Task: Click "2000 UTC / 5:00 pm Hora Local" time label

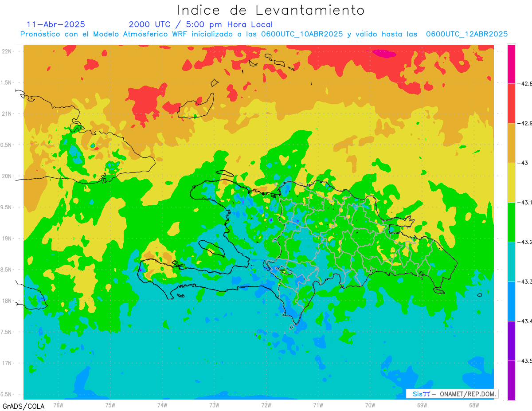Action: coord(201,24)
